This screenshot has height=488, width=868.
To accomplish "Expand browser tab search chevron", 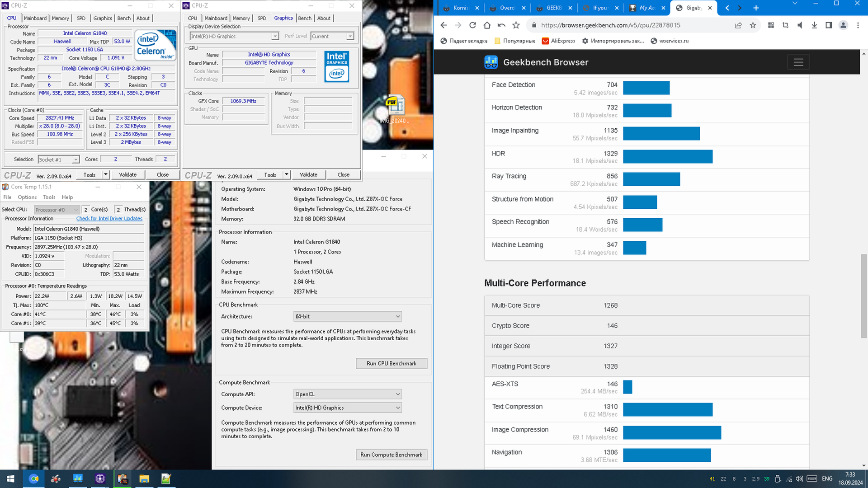I will click(795, 3).
